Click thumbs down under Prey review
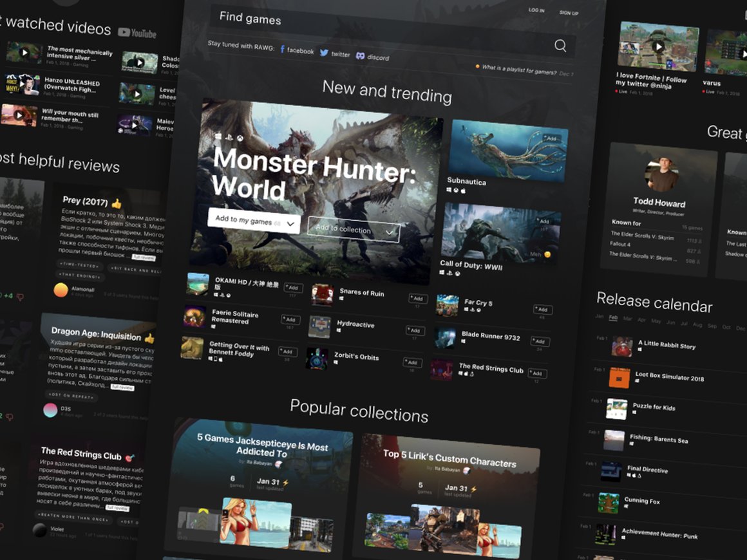 point(20,297)
